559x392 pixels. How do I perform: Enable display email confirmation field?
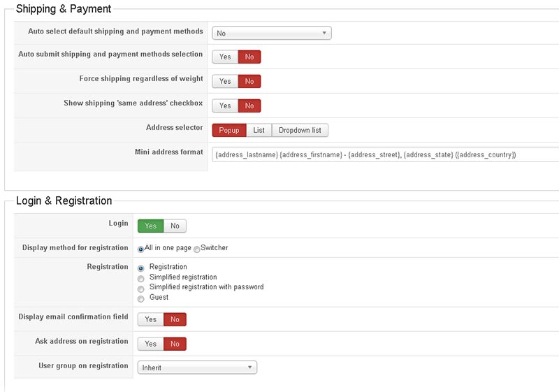point(151,320)
